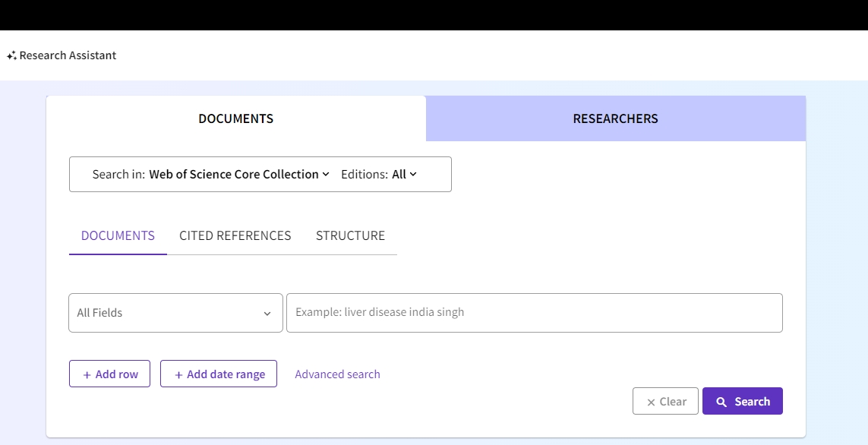Viewport: 868px width, 445px height.
Task: Open the Research Assistant link
Action: (68, 55)
